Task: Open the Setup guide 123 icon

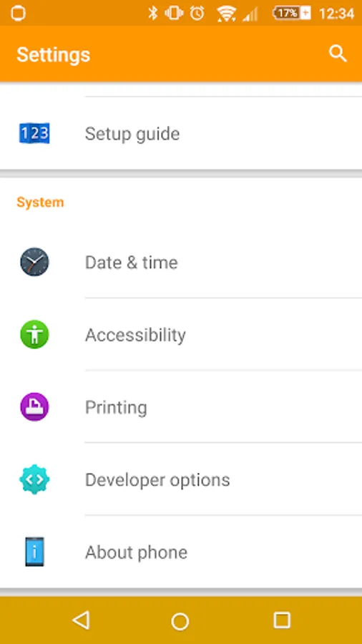Action: [34, 134]
